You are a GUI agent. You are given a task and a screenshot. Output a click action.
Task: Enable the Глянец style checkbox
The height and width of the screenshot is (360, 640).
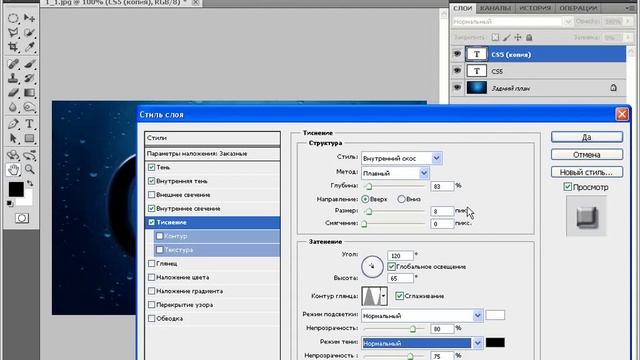151,264
